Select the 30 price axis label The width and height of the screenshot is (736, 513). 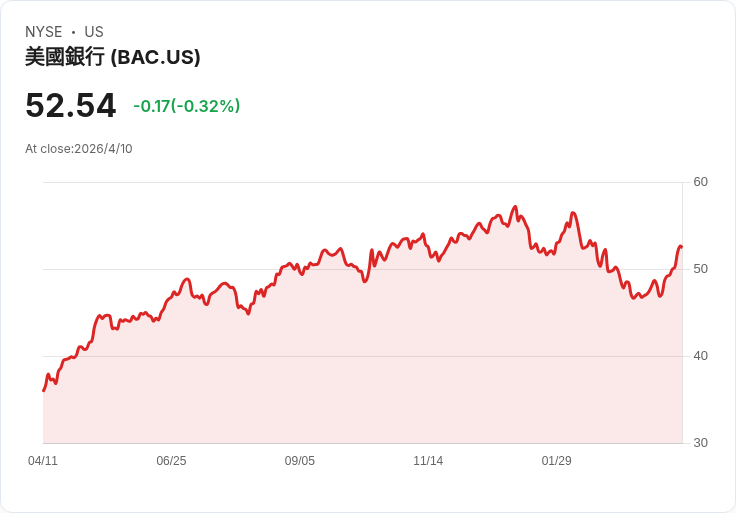pyautogui.click(x=700, y=443)
